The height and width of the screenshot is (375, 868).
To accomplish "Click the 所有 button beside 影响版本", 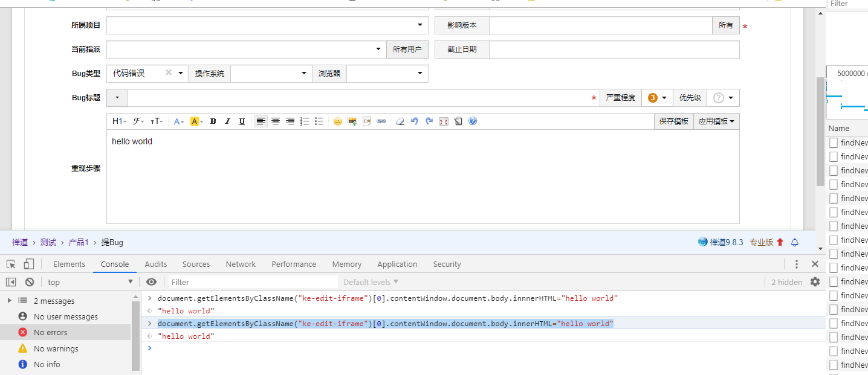I will [726, 25].
